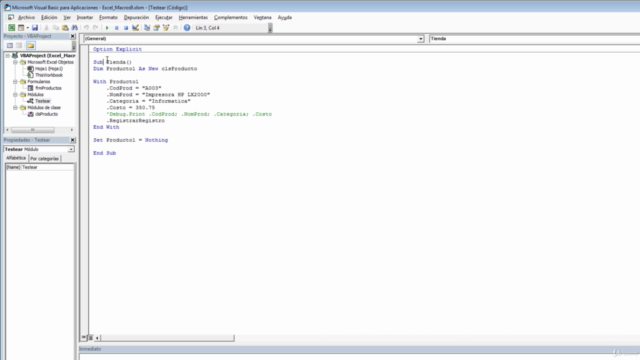Click the Toolbox toolbar icon
Screen dimensions: 640x360
[x=175, y=28]
